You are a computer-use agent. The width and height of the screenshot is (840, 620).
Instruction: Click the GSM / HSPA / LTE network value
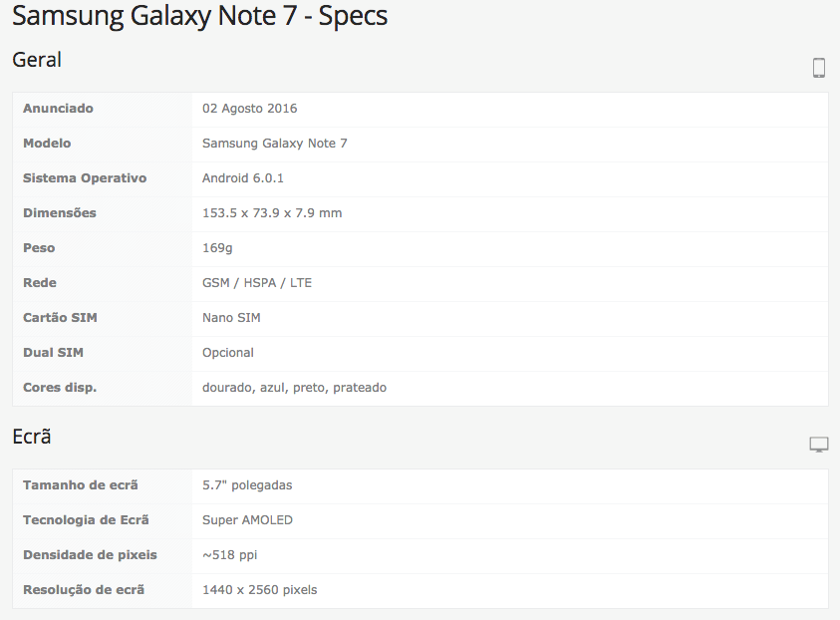click(x=257, y=283)
